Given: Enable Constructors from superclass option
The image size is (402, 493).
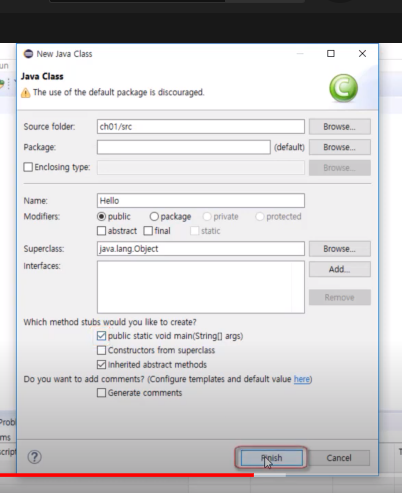Looking at the screenshot, I should click(101, 350).
